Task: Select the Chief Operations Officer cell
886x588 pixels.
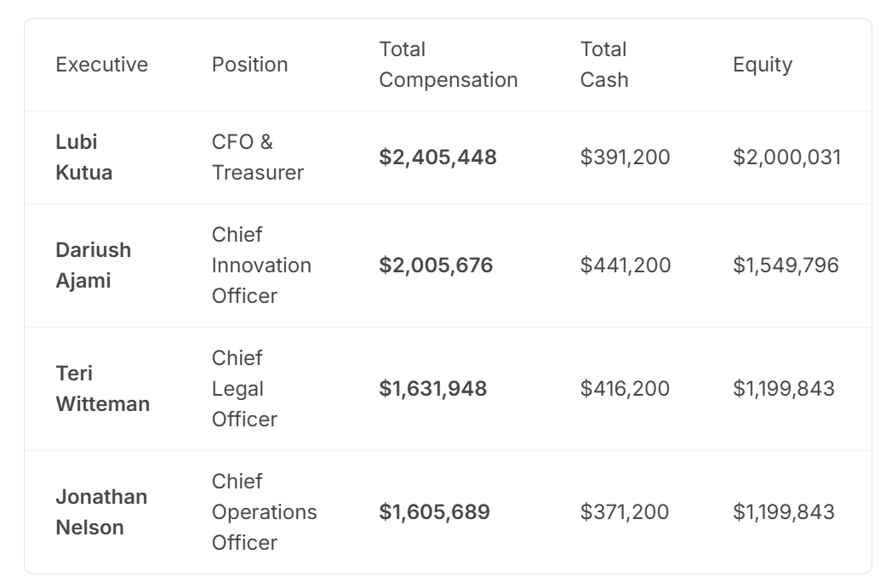Action: pos(264,512)
